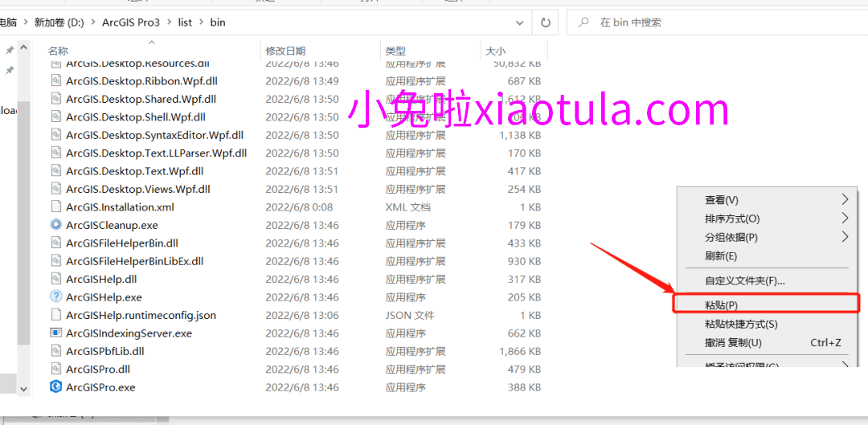
Task: Click the navigation pane scroll down arrow
Action: pyautogui.click(x=23, y=388)
